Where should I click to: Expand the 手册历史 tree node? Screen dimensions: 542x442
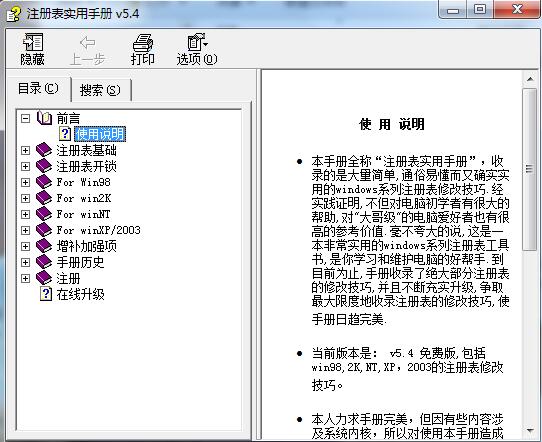point(25,262)
